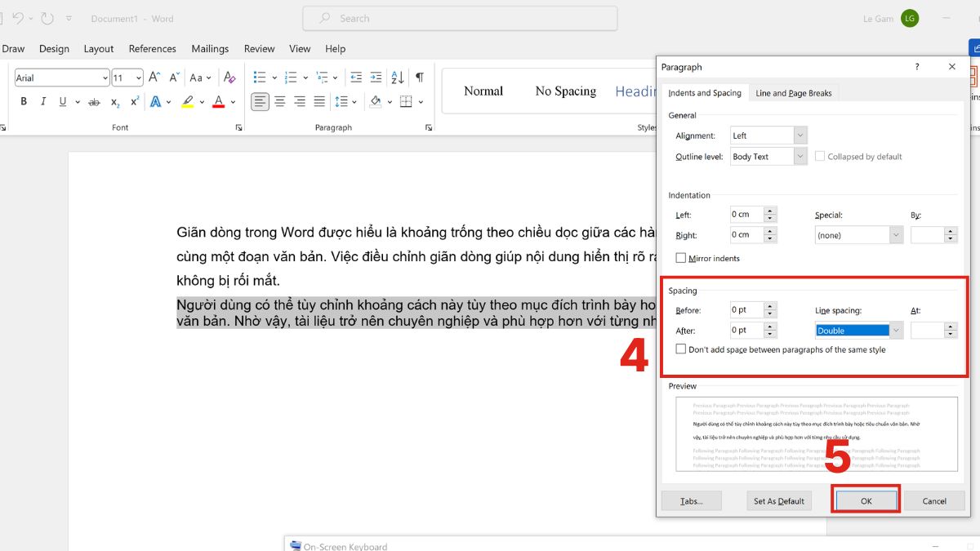
Task: Open the View ribbon tab
Action: [300, 49]
